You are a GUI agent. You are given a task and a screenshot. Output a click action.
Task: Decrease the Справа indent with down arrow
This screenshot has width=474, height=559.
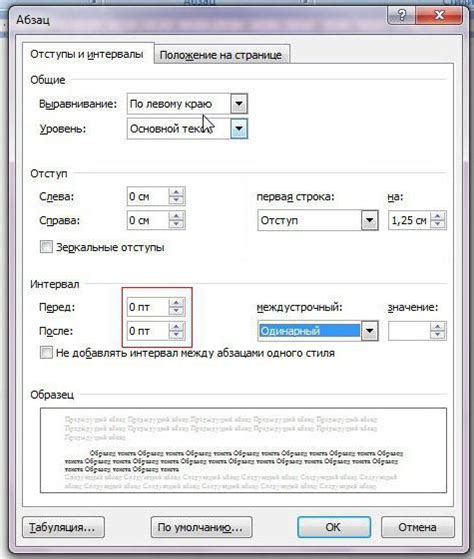176,225
